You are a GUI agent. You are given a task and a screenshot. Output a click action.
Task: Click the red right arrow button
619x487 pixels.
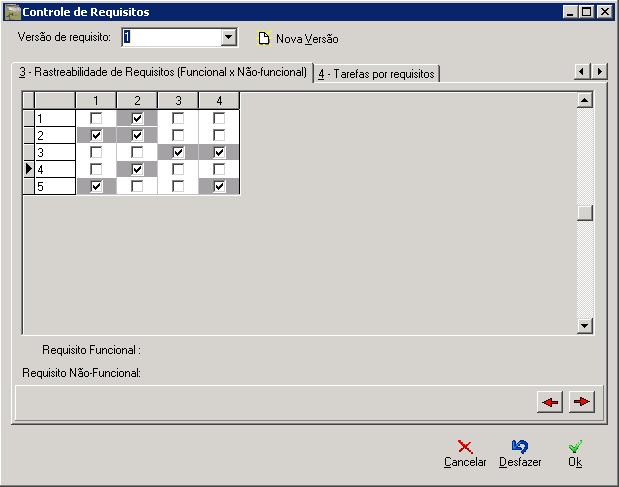581,402
